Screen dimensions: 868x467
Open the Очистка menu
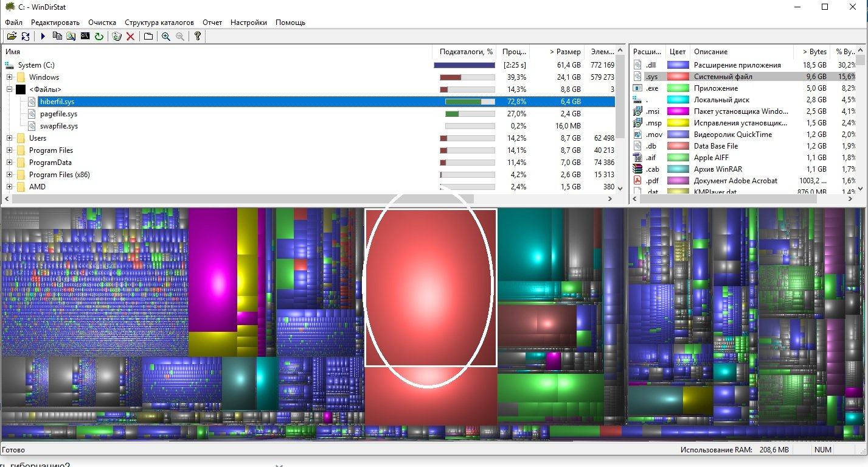(x=102, y=23)
